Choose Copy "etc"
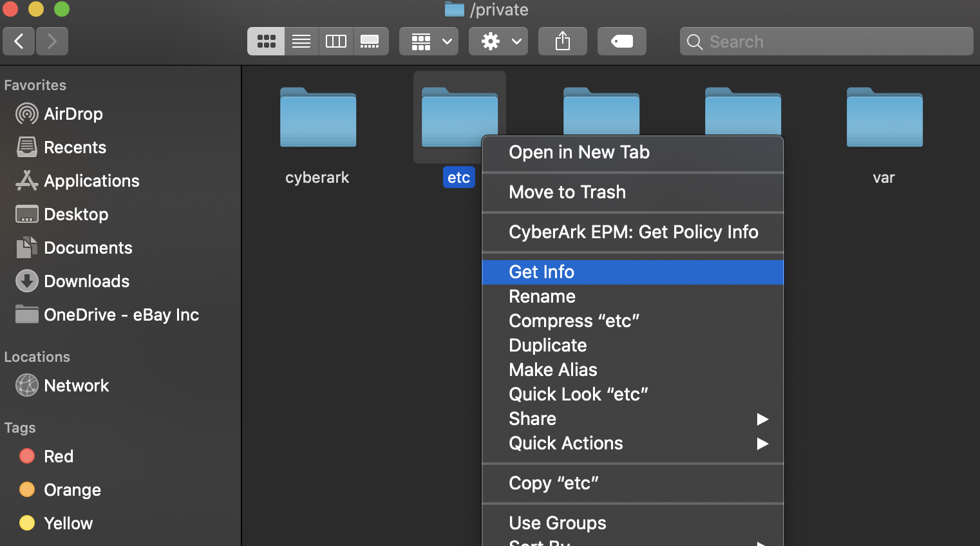980x546 pixels. (633, 484)
